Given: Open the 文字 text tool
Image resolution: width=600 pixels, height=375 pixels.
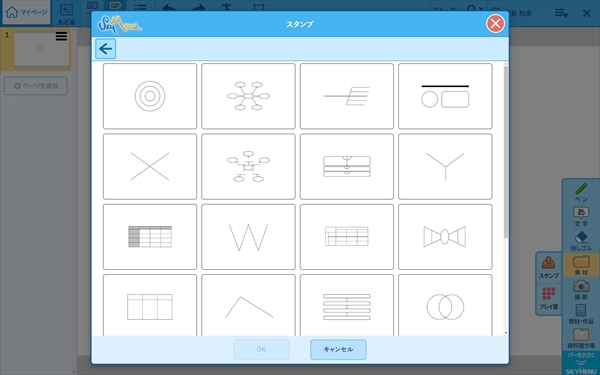Looking at the screenshot, I should coord(581,217).
